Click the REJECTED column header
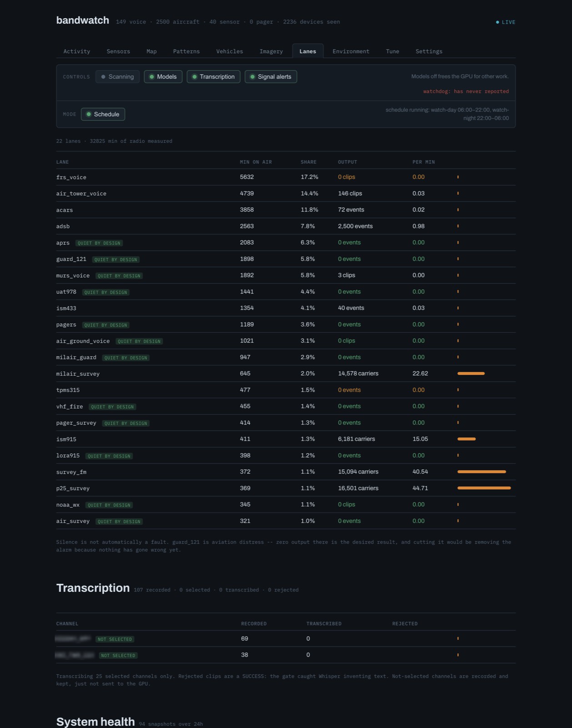This screenshot has width=572, height=728. point(405,624)
